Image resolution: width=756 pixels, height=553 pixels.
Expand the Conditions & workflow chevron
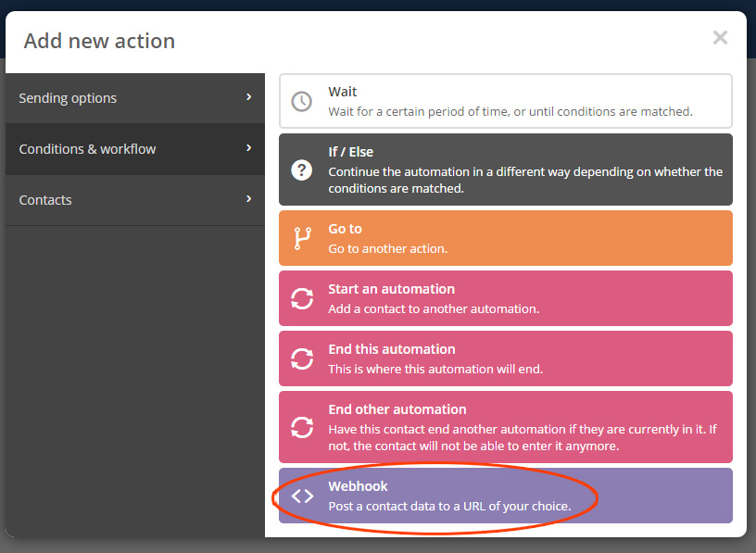tap(249, 148)
